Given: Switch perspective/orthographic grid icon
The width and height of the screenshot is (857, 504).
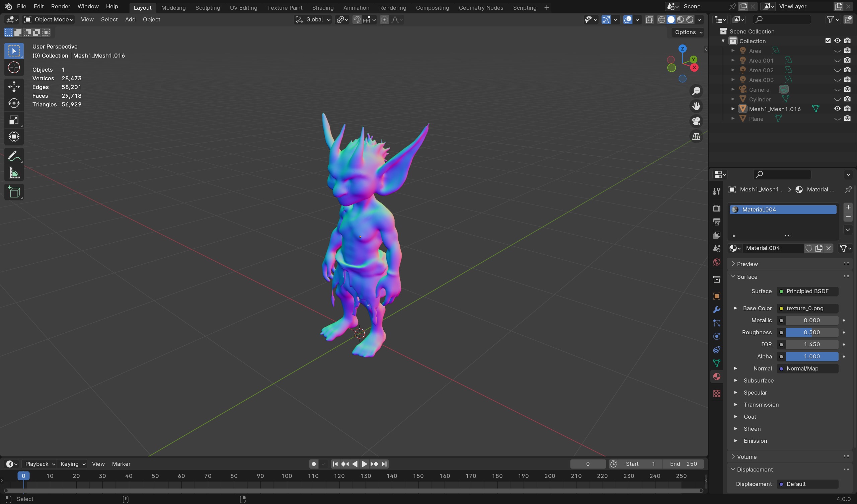Looking at the screenshot, I should coord(696,136).
